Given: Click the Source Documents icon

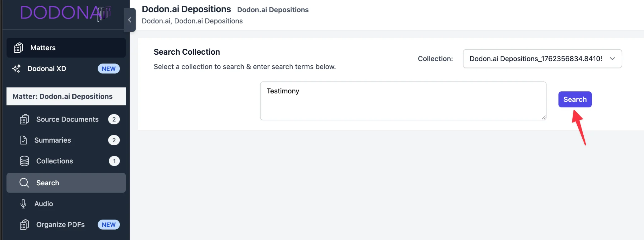Looking at the screenshot, I should pyautogui.click(x=24, y=119).
